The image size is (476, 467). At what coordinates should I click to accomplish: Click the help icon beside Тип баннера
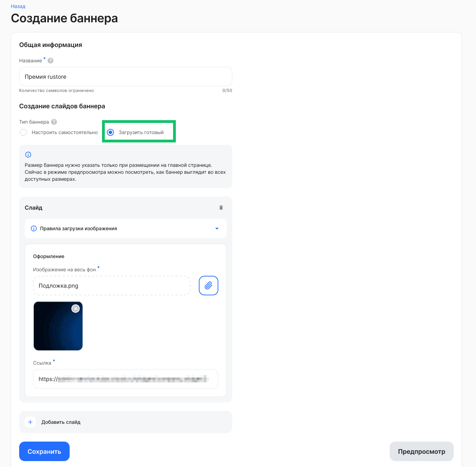point(54,122)
